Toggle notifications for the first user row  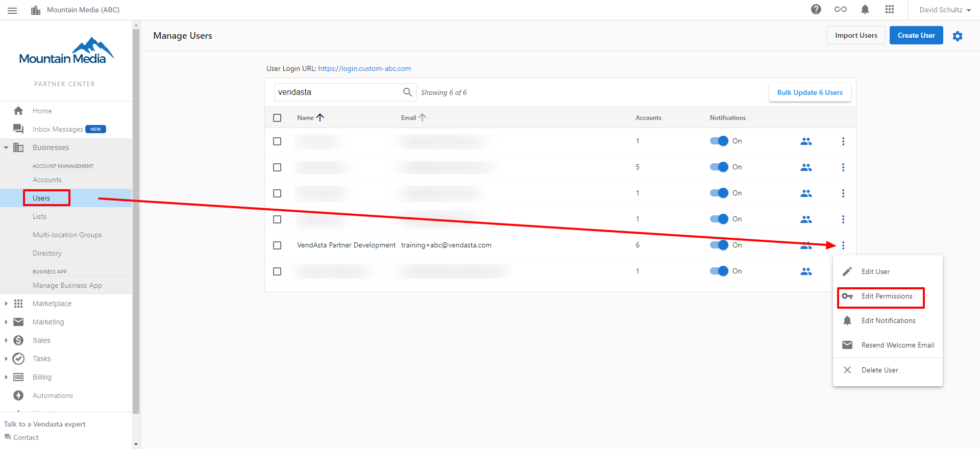click(719, 141)
